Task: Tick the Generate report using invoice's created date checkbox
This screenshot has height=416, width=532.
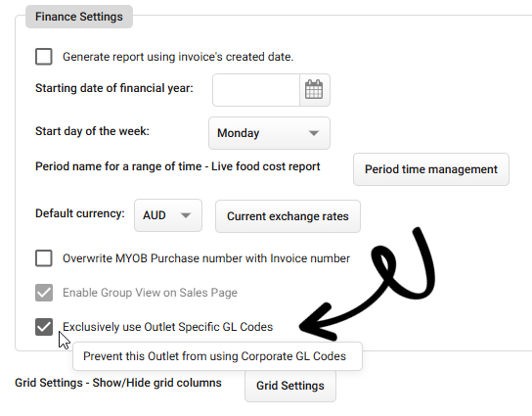Action: pyautogui.click(x=44, y=57)
